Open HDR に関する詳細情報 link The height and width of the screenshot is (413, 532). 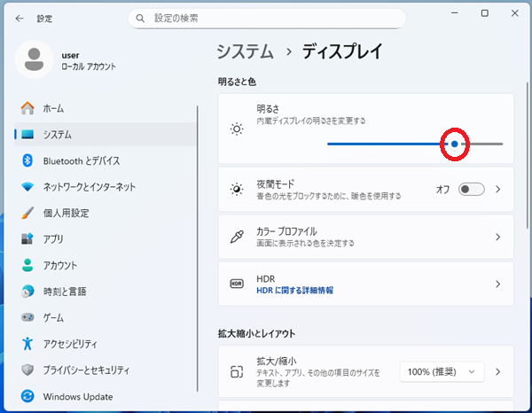(x=295, y=291)
